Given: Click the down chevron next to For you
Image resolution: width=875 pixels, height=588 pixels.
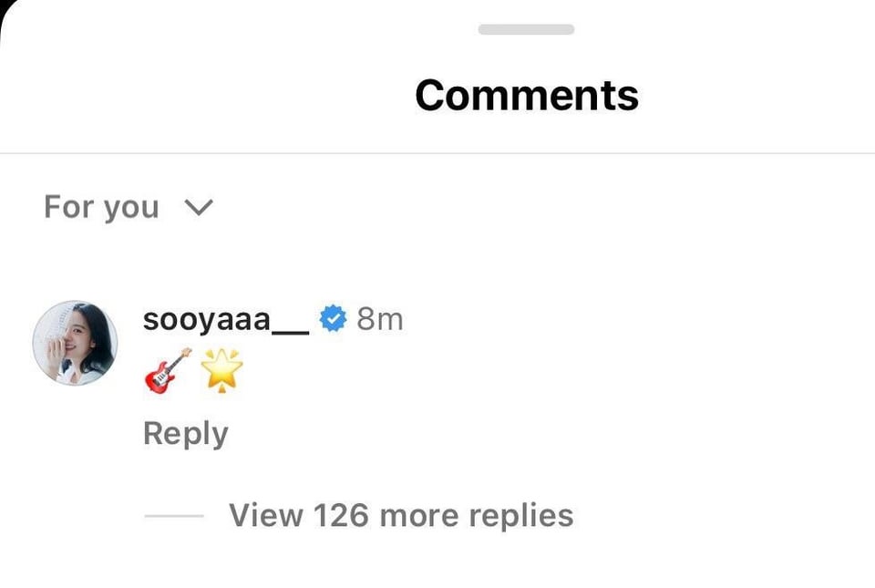Looking at the screenshot, I should point(198,208).
